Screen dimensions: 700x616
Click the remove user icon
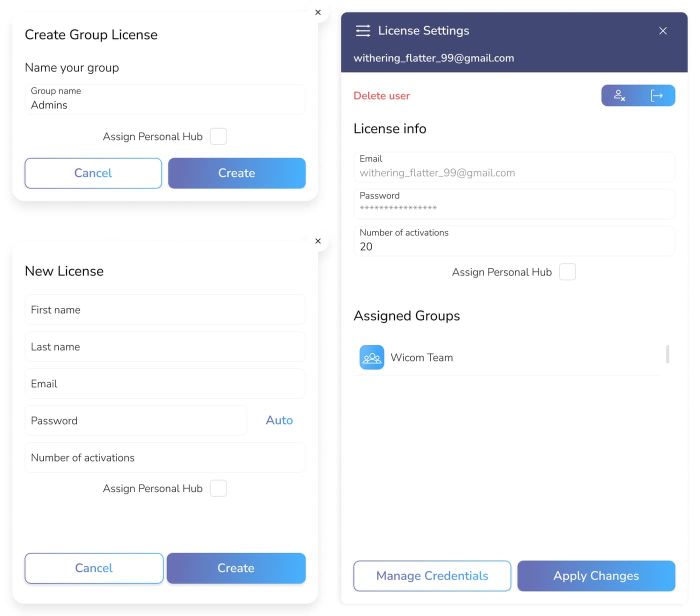point(619,95)
